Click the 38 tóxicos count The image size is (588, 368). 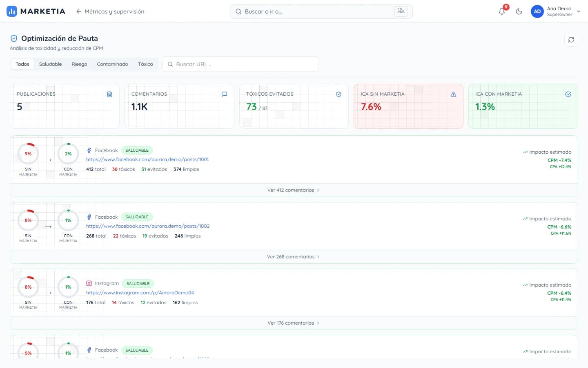point(123,169)
